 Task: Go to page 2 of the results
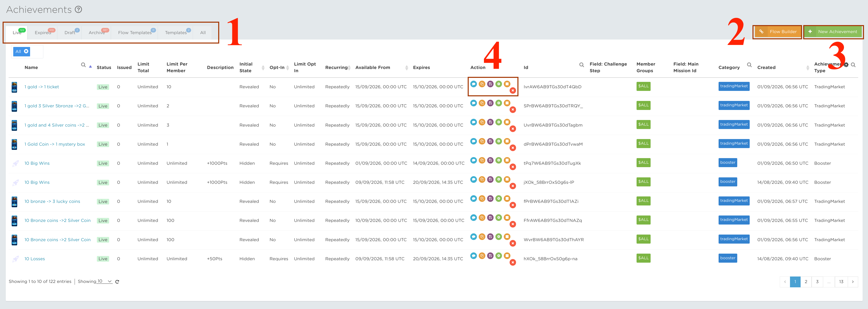(x=806, y=282)
